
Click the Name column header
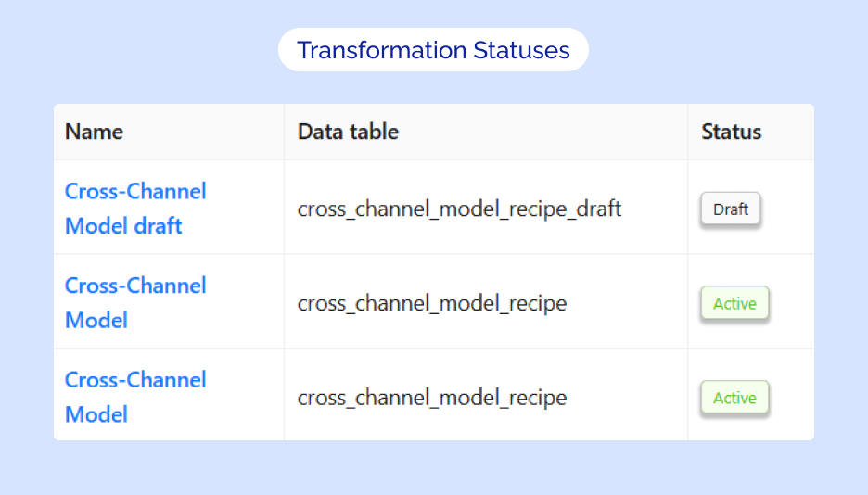[x=94, y=132]
